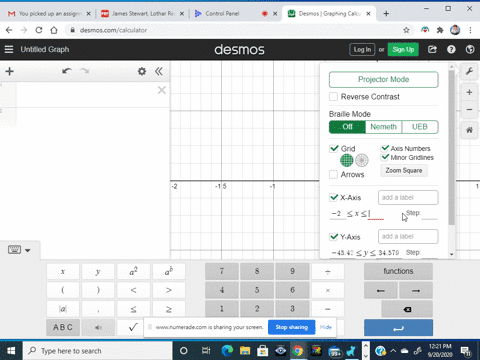Click the Windows search box
The height and width of the screenshot is (360, 480).
pos(97,351)
